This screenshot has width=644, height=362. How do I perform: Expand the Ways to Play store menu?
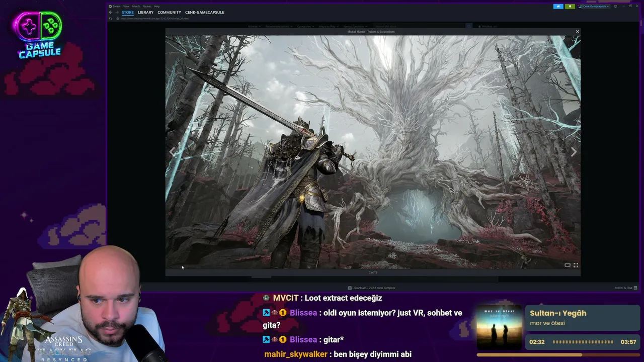[x=328, y=26]
